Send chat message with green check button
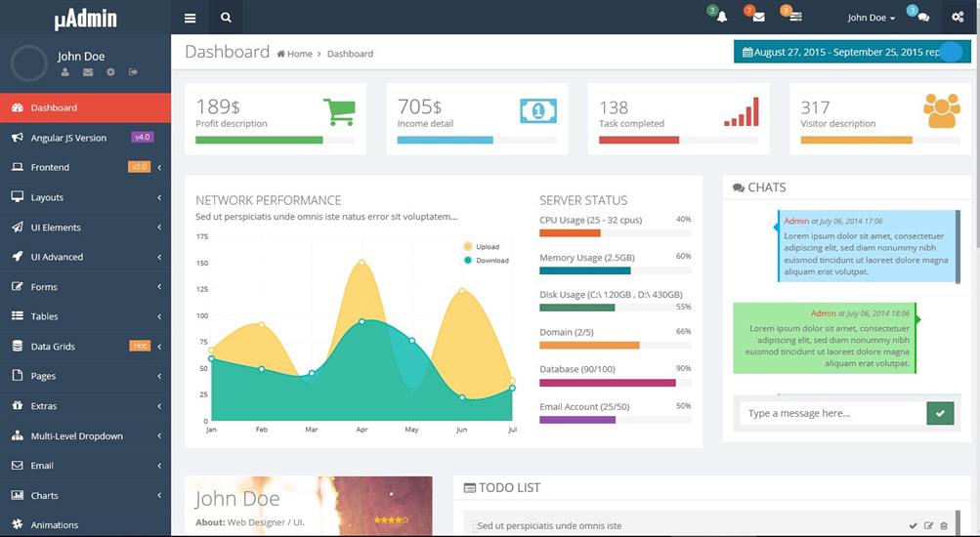Screen dimensions: 980x537 (x=939, y=413)
